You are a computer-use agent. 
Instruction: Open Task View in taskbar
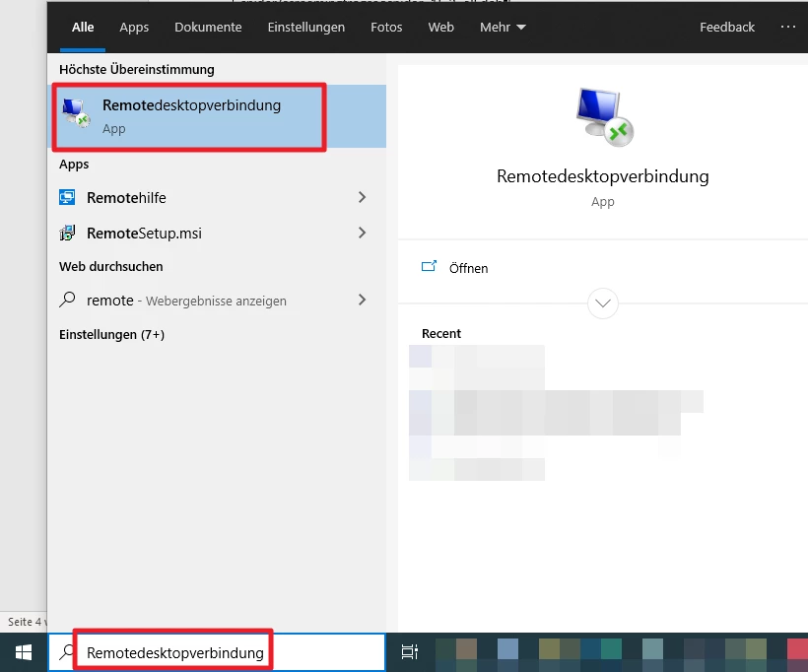[410, 652]
